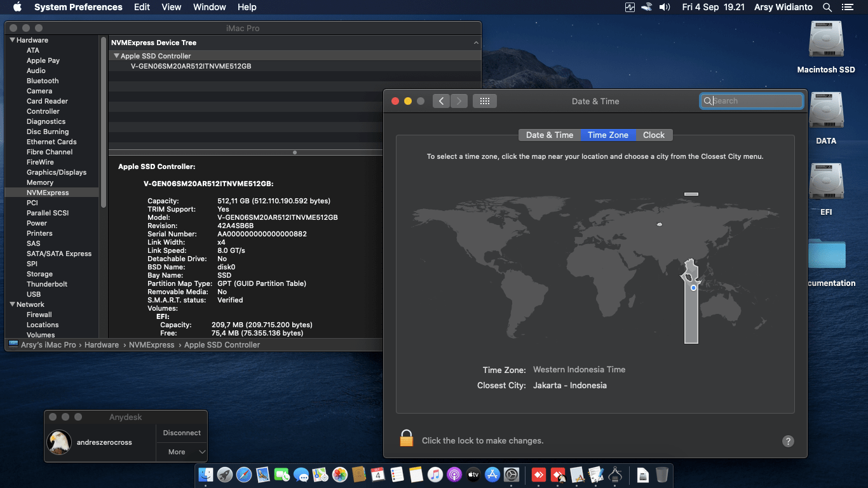Select Graphics/Displays in the hardware list
This screenshot has height=488, width=868.
[56, 172]
